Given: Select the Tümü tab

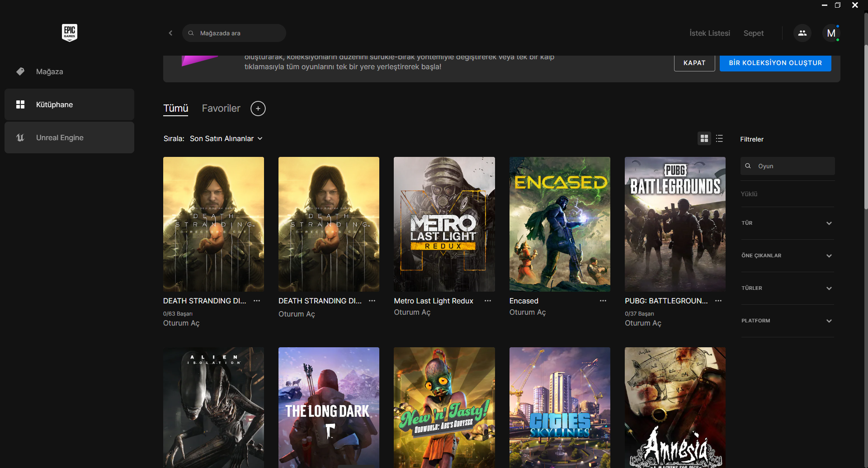Looking at the screenshot, I should pyautogui.click(x=176, y=109).
